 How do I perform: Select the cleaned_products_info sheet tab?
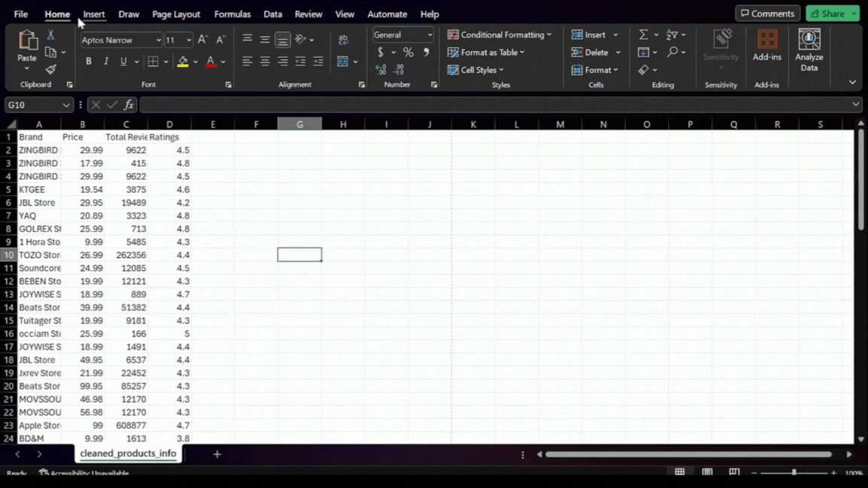pyautogui.click(x=128, y=453)
